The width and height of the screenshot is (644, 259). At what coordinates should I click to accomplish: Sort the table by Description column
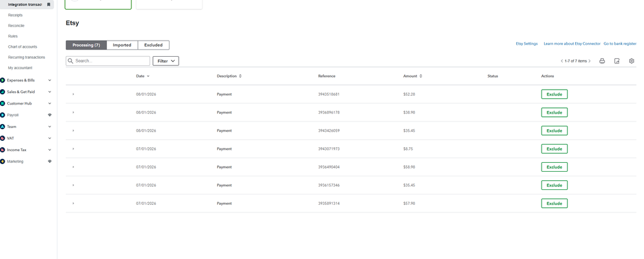[240, 76]
